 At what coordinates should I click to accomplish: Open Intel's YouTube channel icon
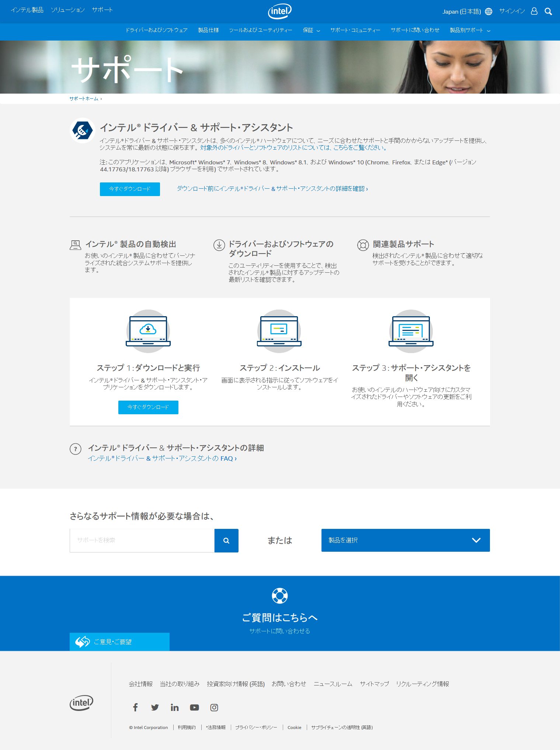coord(194,707)
